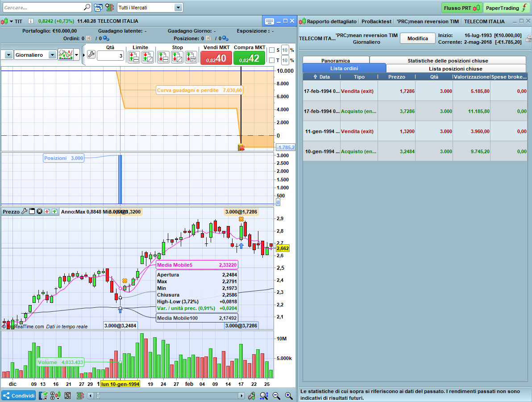Toggle the T percent checkbox
532x402 pixels.
click(271, 60)
